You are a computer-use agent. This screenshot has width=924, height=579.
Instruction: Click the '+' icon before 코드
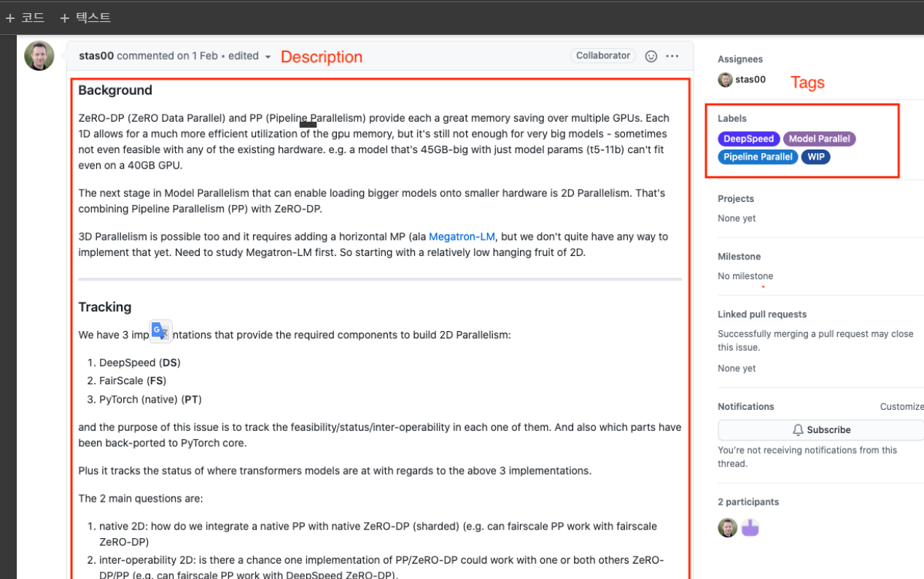(10, 18)
